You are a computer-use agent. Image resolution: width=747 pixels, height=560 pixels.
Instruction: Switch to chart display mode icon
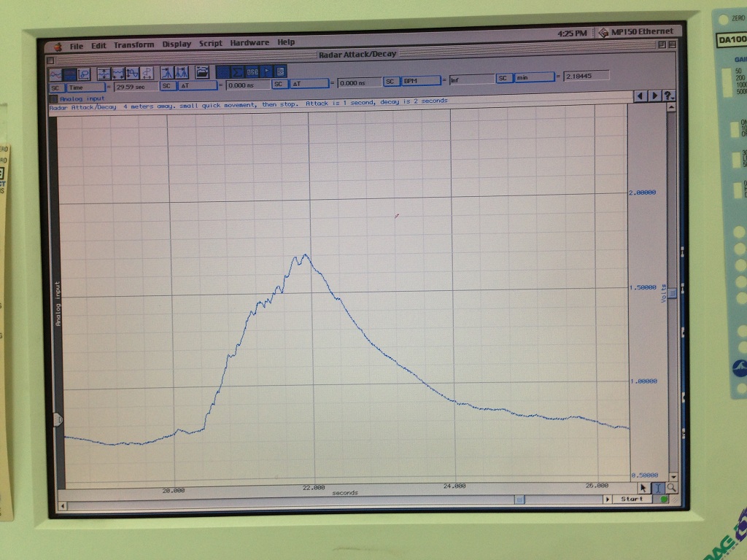point(56,74)
